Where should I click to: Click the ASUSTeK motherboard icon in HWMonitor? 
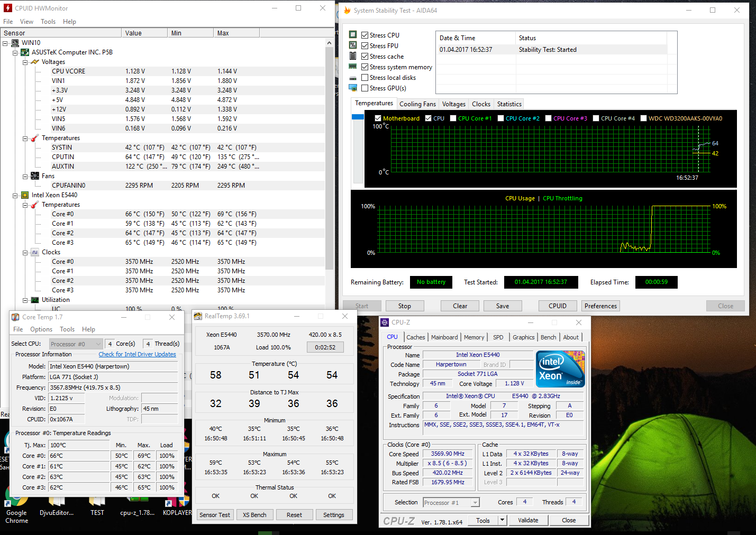pos(25,52)
